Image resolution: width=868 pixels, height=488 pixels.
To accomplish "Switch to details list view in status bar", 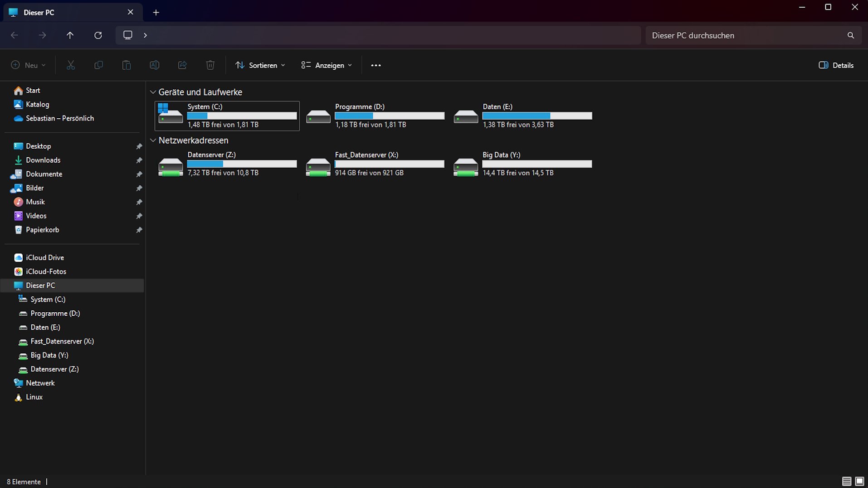I will (846, 481).
